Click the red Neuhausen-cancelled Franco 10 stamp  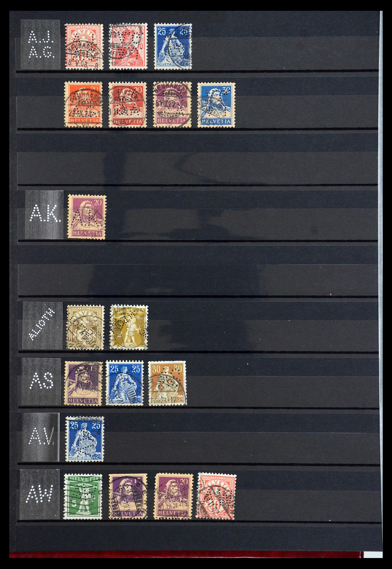point(84,46)
